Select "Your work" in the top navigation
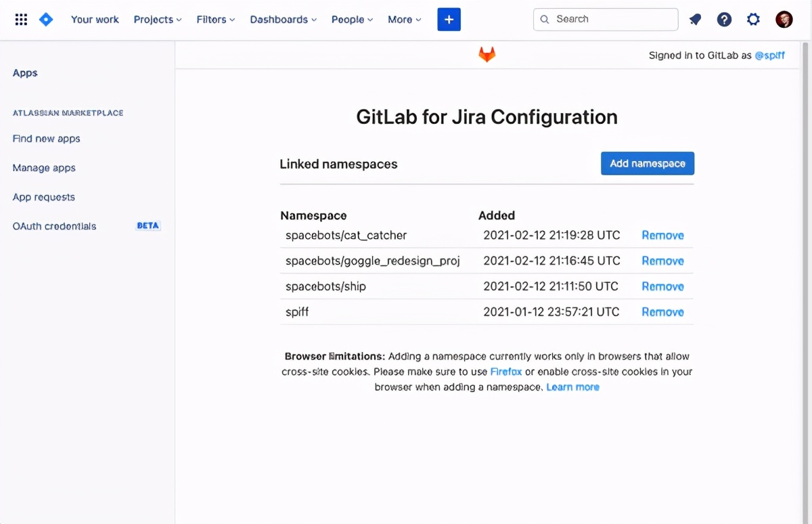 pos(95,20)
